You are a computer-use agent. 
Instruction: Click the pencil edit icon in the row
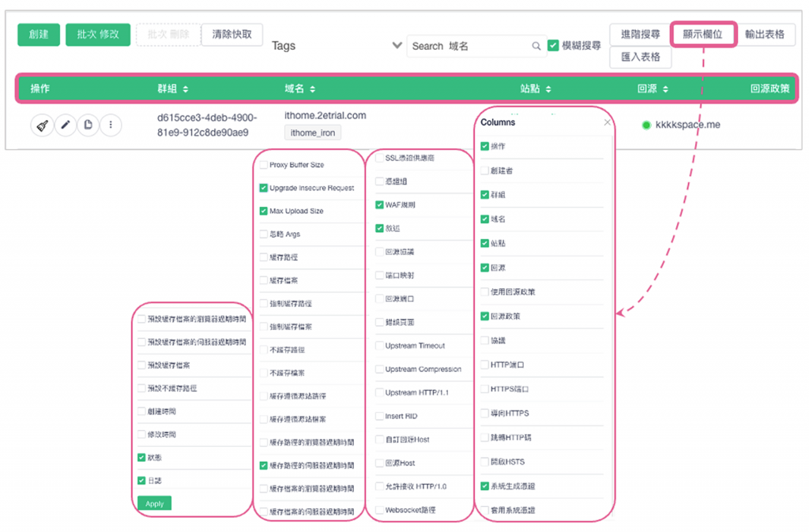[x=66, y=125]
